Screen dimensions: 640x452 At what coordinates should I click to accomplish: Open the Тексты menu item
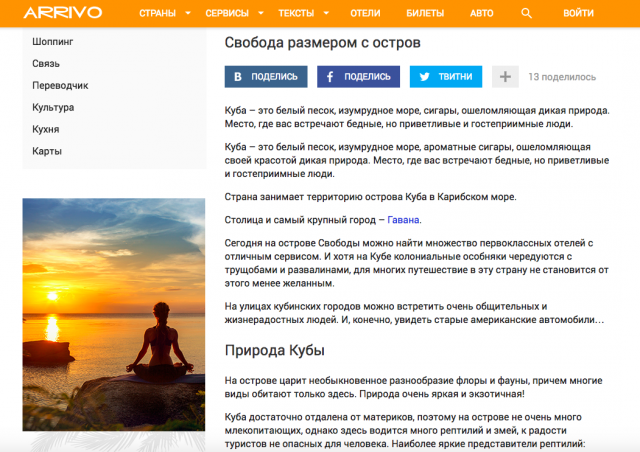pyautogui.click(x=296, y=13)
